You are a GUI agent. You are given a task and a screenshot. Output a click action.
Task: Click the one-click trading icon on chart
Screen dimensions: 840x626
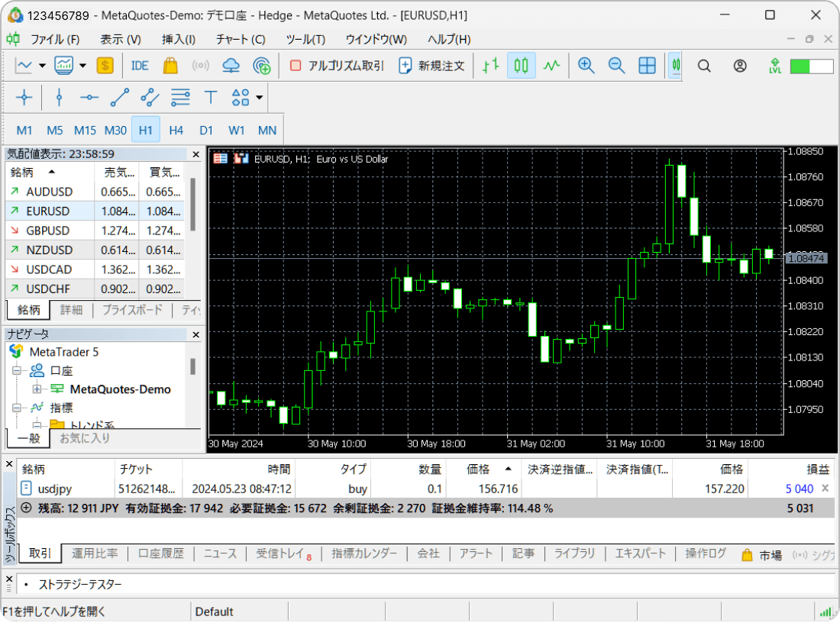click(220, 159)
